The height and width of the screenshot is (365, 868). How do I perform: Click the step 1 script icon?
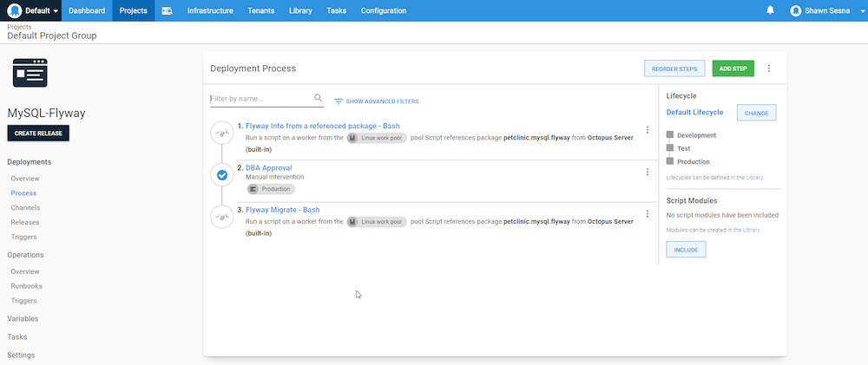tap(222, 134)
